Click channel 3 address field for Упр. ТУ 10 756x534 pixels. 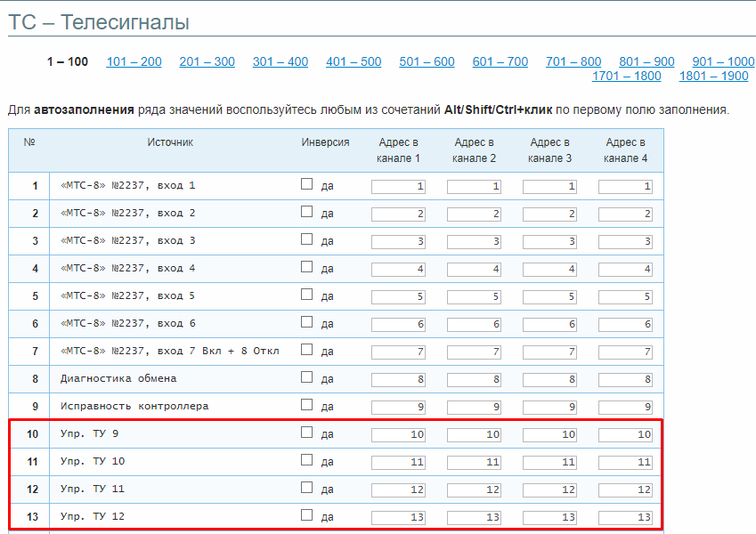click(x=549, y=462)
